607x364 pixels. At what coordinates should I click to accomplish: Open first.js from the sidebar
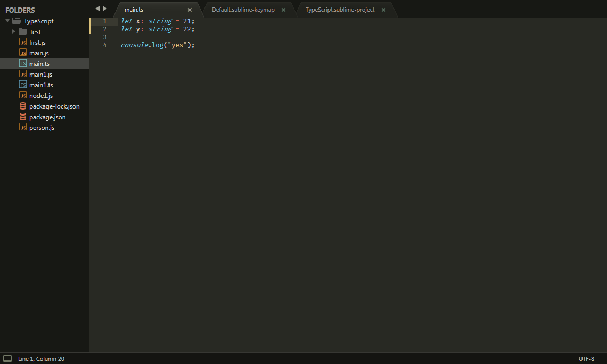pos(38,42)
